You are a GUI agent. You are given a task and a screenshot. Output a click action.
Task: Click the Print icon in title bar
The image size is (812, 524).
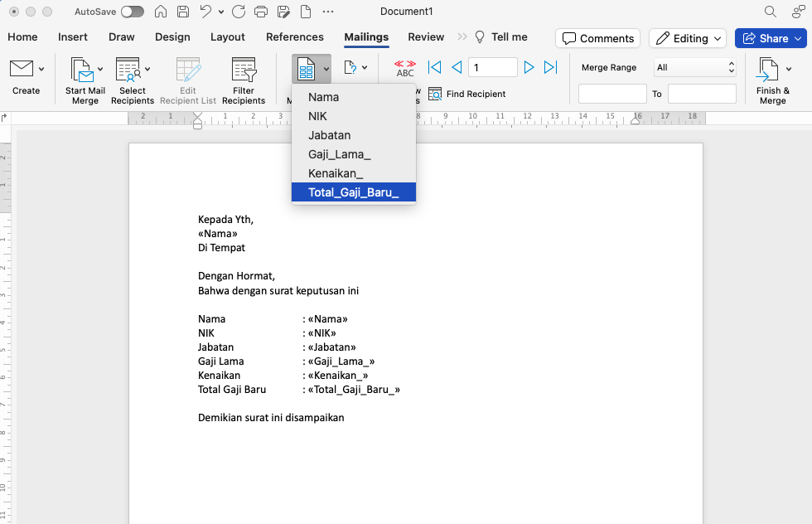(x=261, y=12)
